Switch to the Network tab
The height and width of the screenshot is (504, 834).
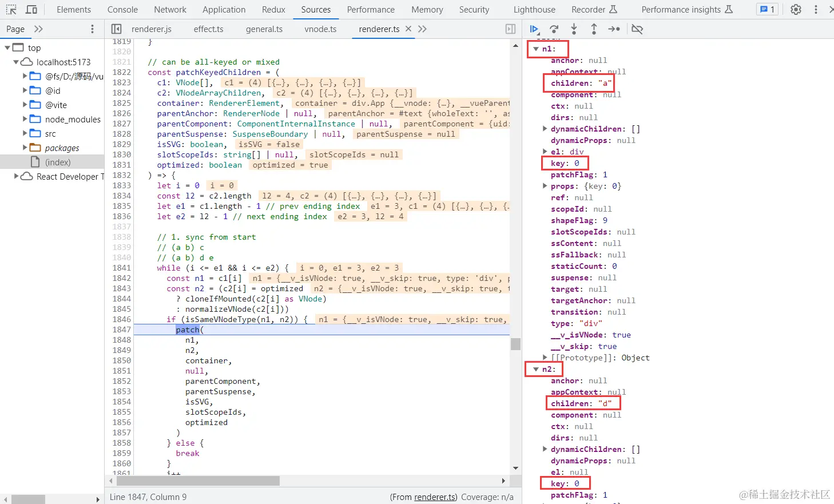point(170,10)
